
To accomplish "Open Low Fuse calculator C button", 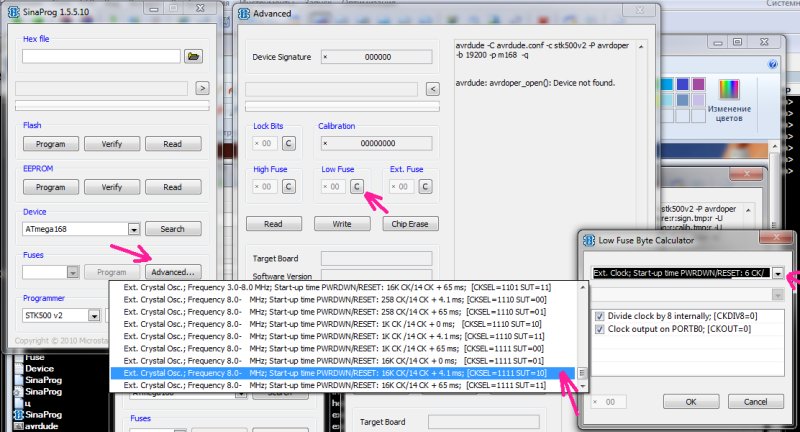I will point(357,187).
